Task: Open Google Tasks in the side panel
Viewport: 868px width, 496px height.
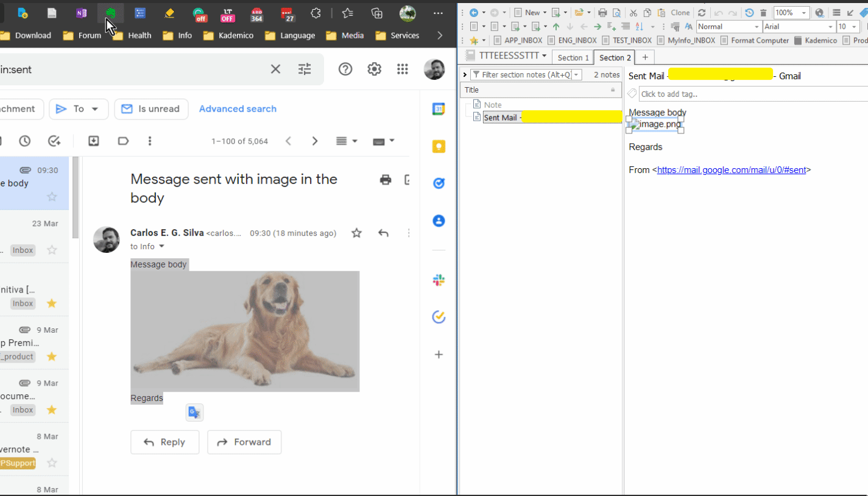Action: tap(439, 183)
